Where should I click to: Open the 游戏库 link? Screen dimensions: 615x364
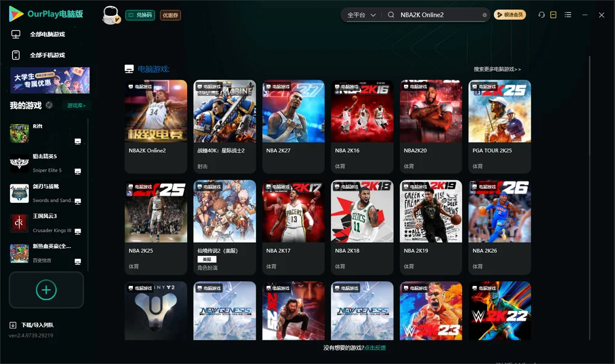pos(76,106)
